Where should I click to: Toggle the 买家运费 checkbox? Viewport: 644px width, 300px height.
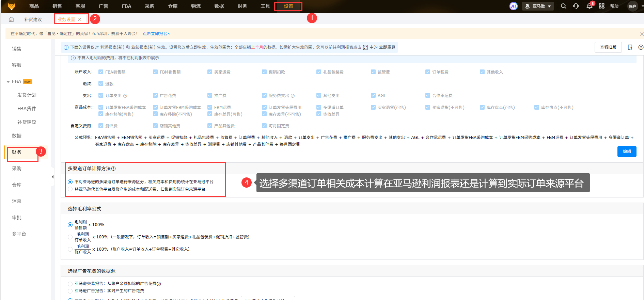coord(210,72)
